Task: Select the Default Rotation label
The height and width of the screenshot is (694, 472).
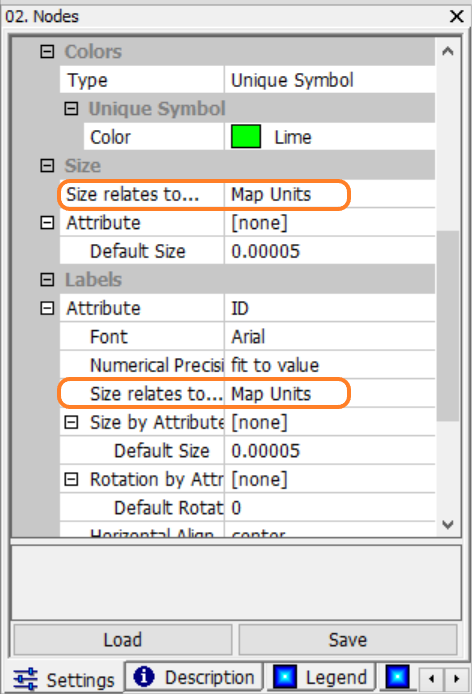Action: [168, 508]
